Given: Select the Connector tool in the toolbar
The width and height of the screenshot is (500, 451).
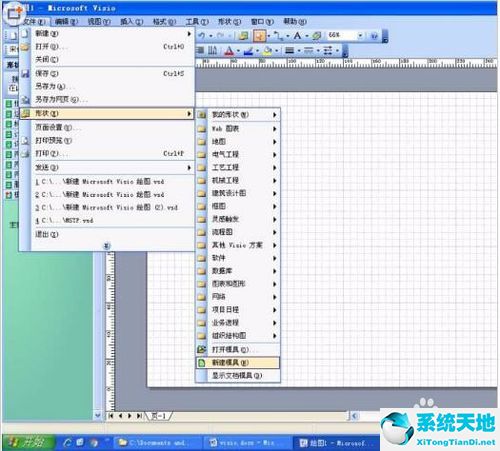Looking at the screenshot, I should [278, 36].
